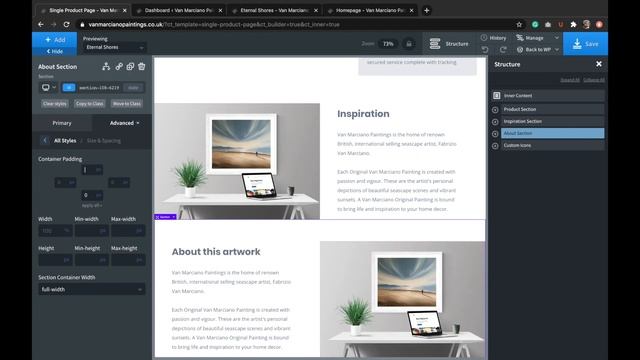Open the Back to WP menu
This screenshot has height=360, width=640.
pos(538,49)
